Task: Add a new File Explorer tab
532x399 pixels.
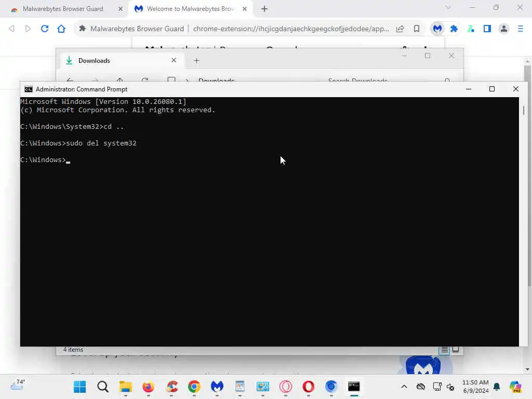Action: (x=196, y=61)
